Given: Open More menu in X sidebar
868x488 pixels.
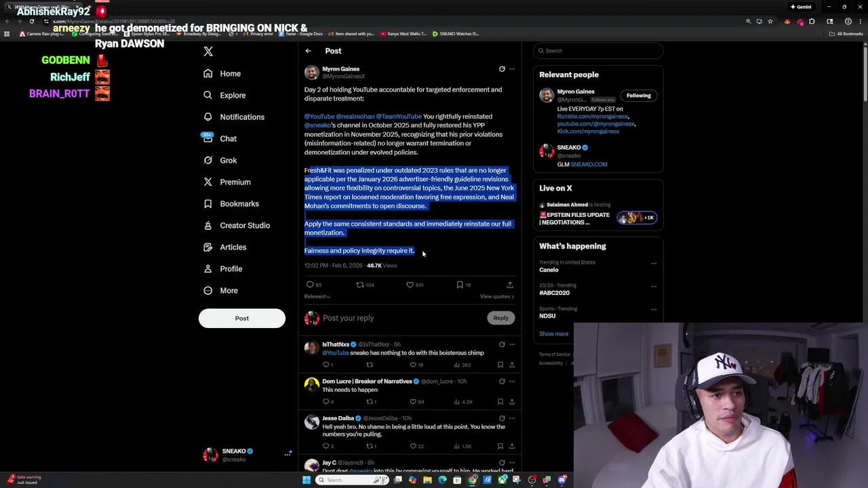Looking at the screenshot, I should point(220,291).
